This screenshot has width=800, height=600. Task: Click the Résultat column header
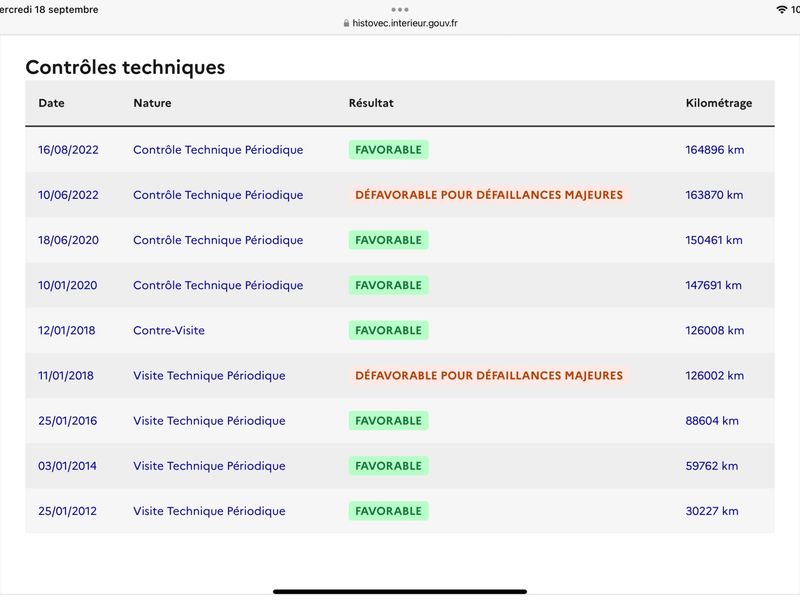(371, 103)
